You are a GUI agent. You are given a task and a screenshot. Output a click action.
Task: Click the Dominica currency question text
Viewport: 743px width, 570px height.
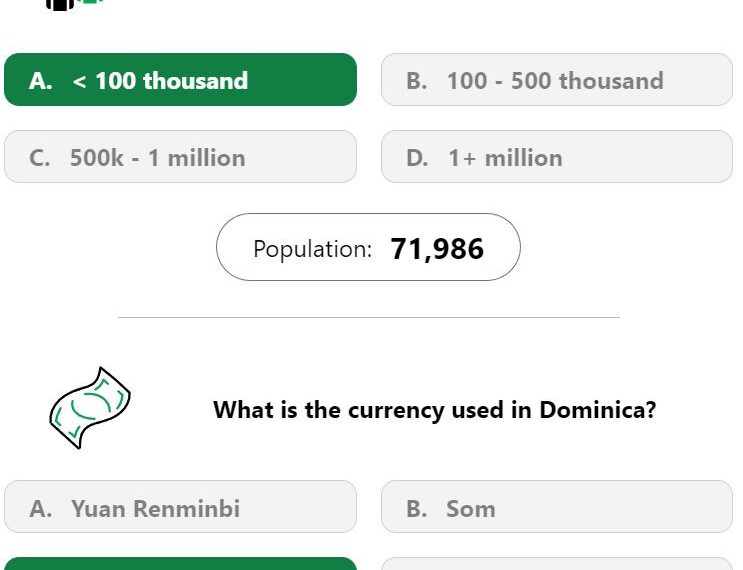(435, 410)
